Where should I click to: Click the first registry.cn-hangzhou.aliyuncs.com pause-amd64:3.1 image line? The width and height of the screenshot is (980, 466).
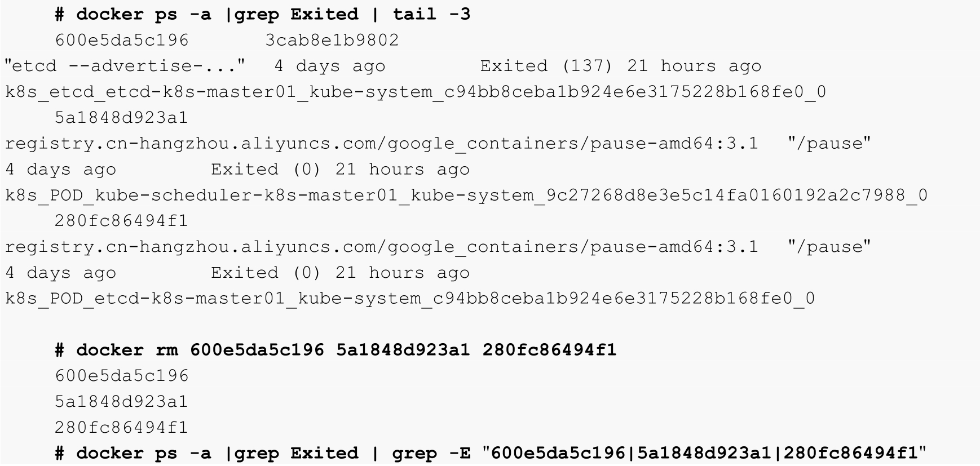click(x=382, y=144)
